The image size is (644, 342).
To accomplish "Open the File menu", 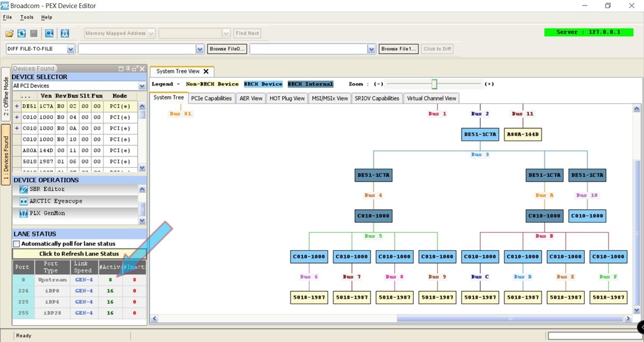I will coord(8,17).
